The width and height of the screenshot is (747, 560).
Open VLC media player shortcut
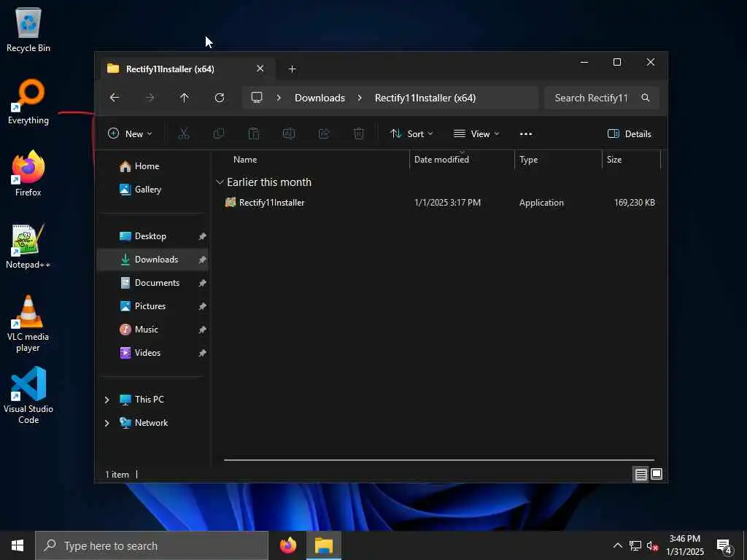[x=28, y=323]
